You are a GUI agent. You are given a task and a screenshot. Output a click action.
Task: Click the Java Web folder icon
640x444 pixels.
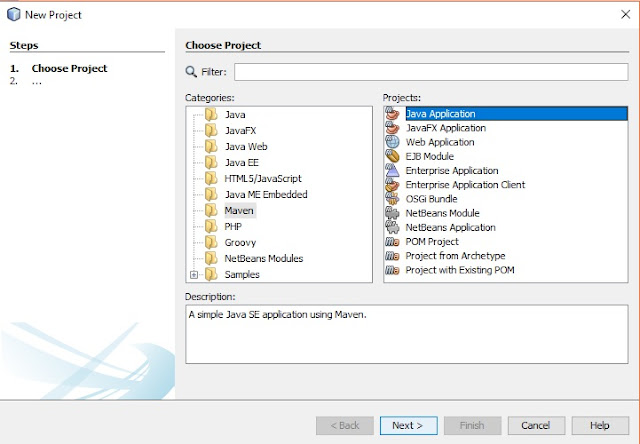click(x=211, y=147)
